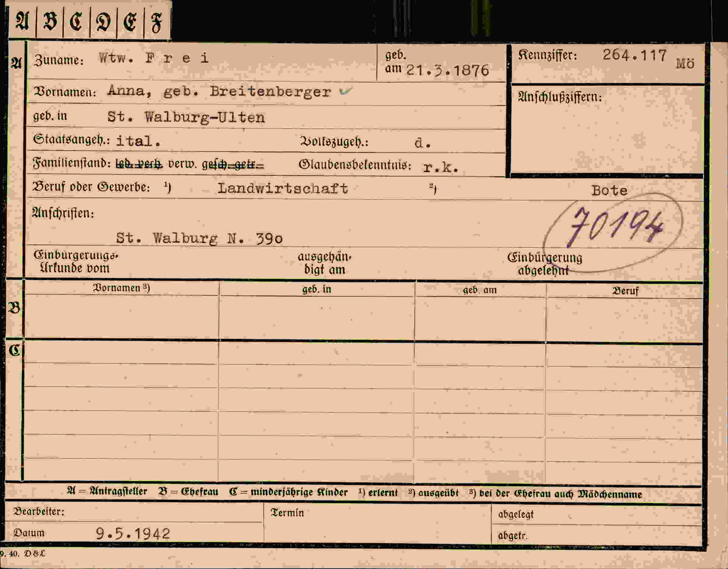728x569 pixels.
Task: Click legend text 'B = Ehefrau'
Action: [x=189, y=492]
